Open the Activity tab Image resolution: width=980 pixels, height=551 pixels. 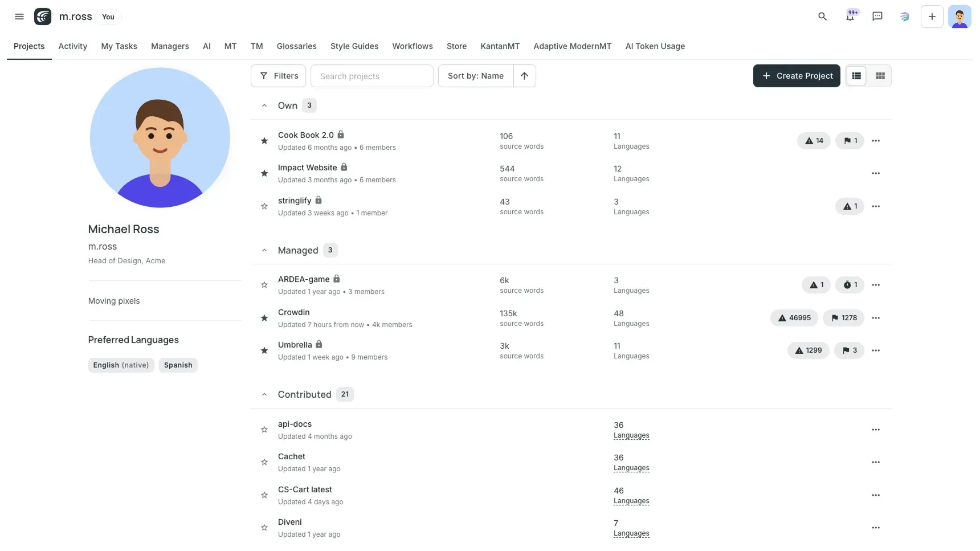coord(73,46)
